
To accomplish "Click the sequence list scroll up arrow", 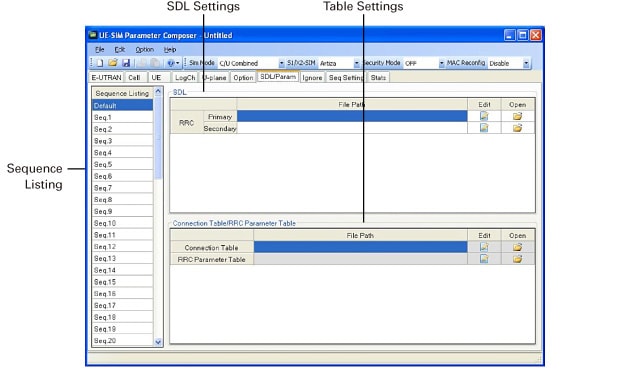I will [158, 92].
